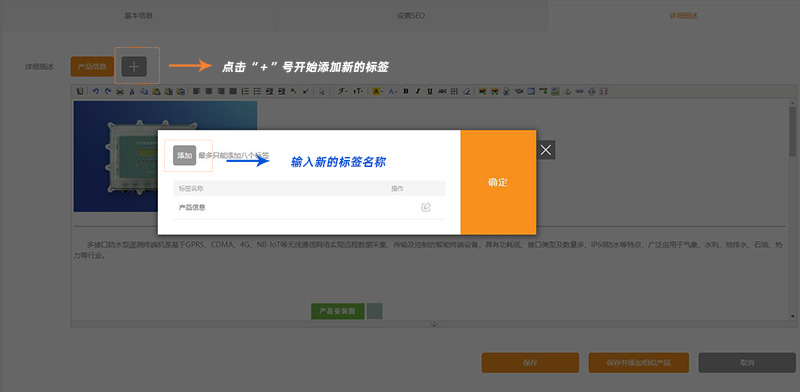Click the product image in editor
This screenshot has height=392, width=800.
[165, 156]
